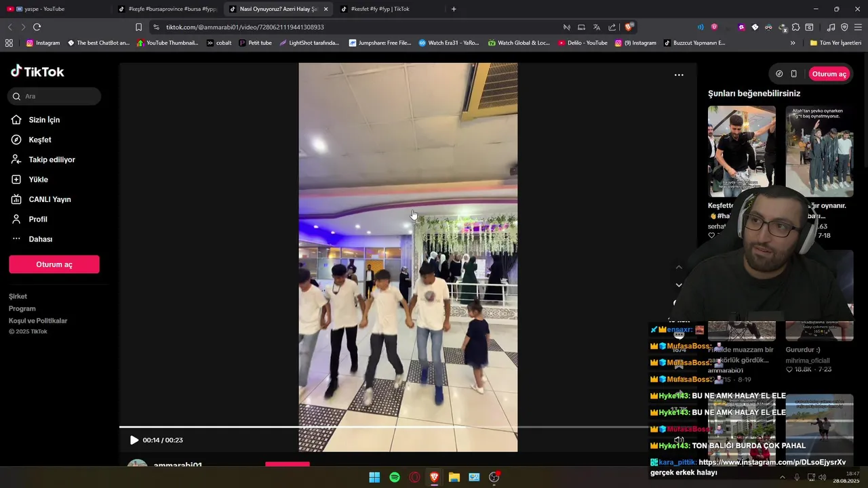868x488 pixels.
Task: Expand the system tray hidden icons
Action: [782, 477]
